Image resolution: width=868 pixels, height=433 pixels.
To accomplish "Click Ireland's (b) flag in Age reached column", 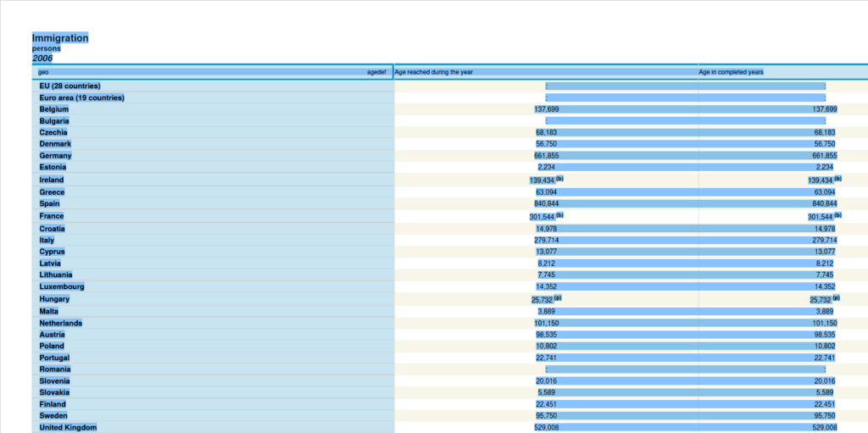I will (x=559, y=179).
